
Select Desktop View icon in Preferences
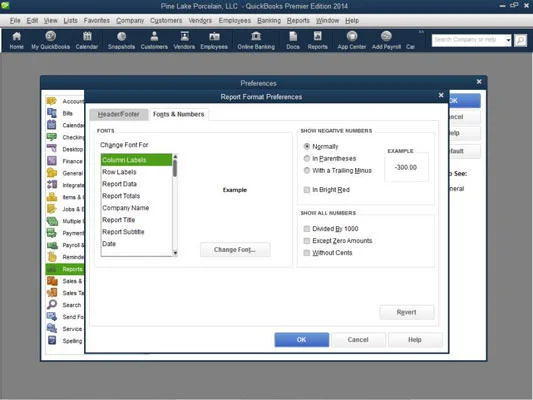52,149
